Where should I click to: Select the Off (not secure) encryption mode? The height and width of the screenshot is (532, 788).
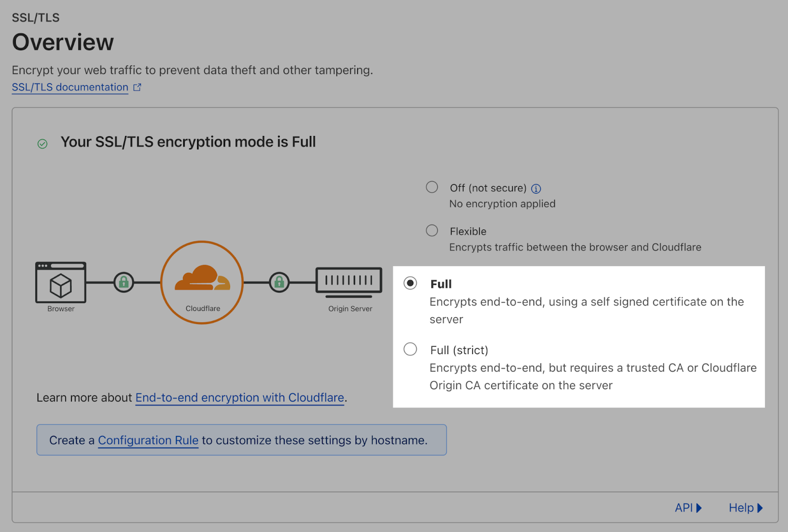tap(431, 187)
